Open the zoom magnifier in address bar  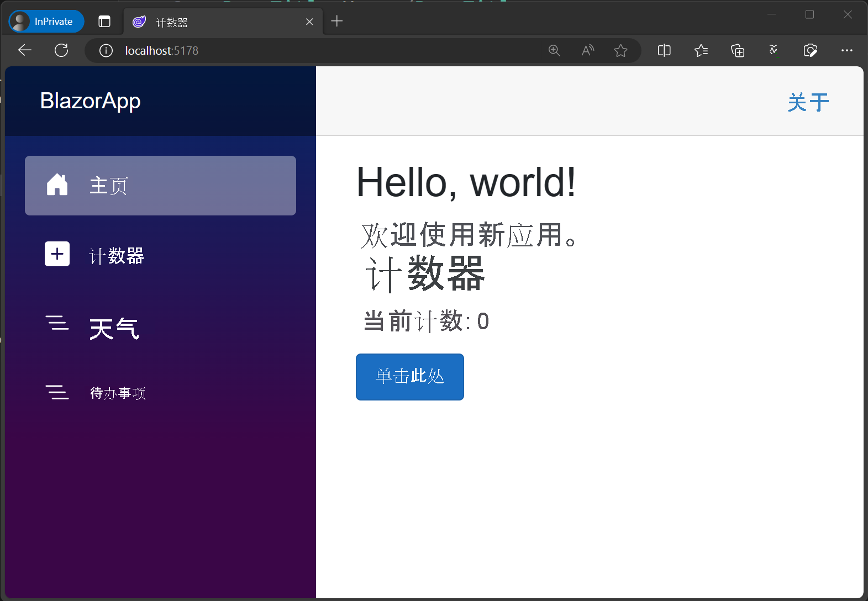[x=554, y=51]
